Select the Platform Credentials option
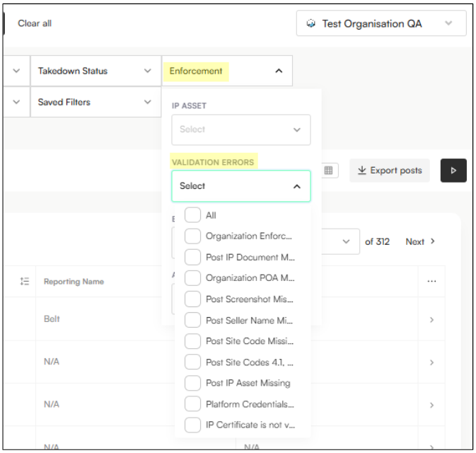 [x=249, y=404]
